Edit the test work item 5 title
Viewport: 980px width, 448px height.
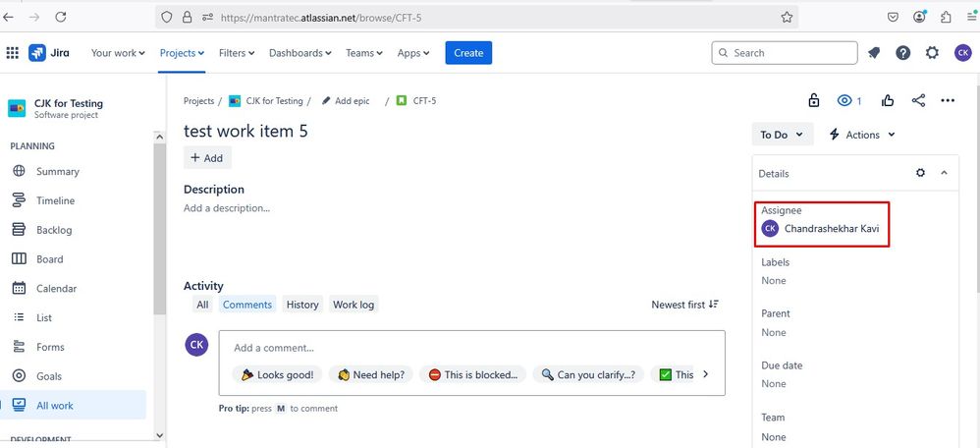coord(245,131)
